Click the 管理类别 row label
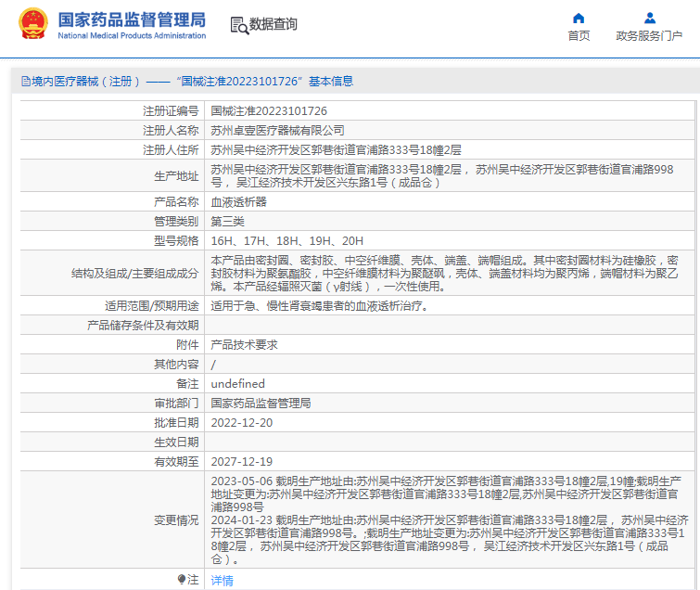The width and height of the screenshot is (700, 590). coord(176,222)
